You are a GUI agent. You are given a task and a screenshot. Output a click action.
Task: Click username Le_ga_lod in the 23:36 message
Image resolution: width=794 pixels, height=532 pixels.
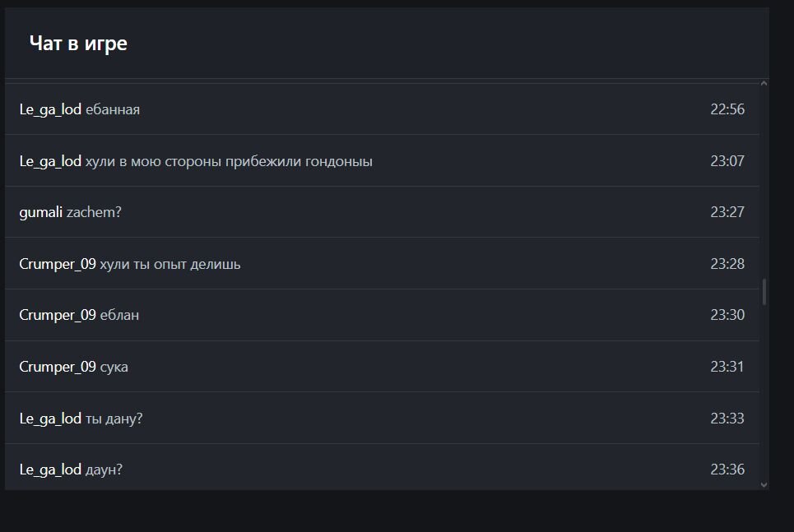[x=50, y=470]
